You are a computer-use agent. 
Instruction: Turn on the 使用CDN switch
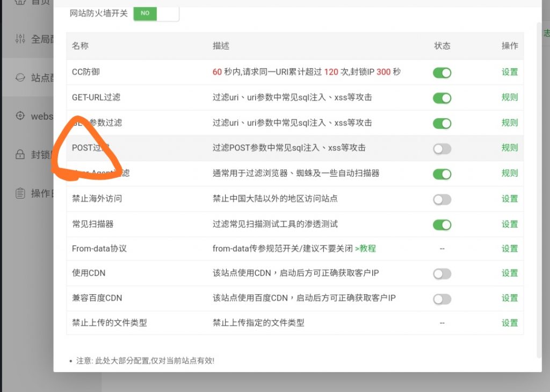pyautogui.click(x=442, y=274)
